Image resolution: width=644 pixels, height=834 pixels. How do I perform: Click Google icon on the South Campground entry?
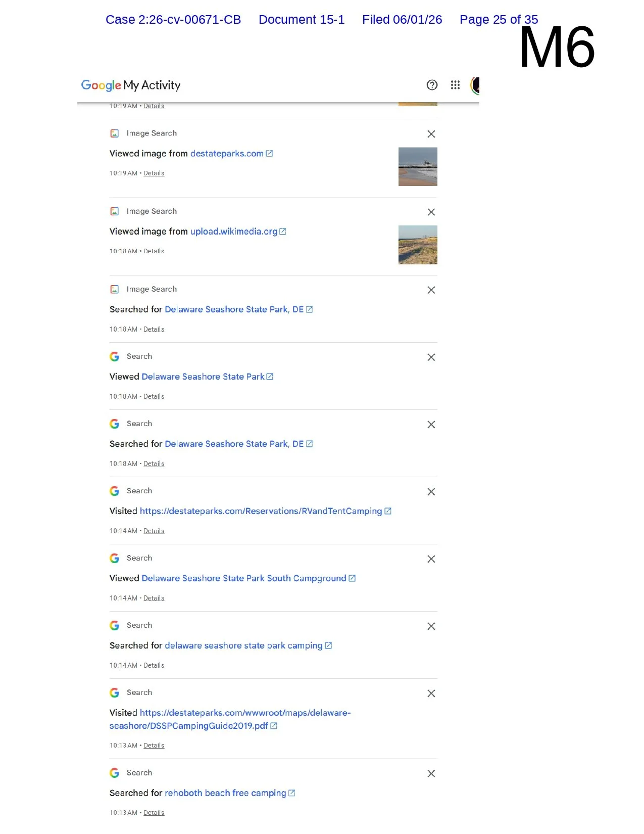pos(115,558)
